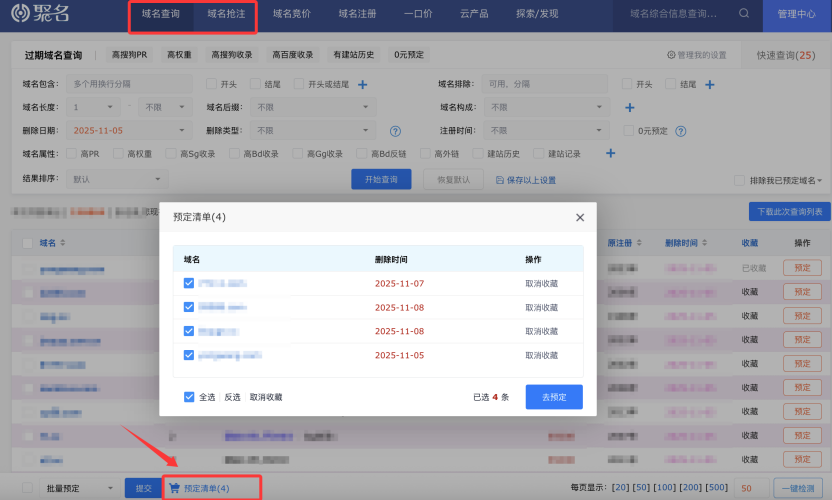The image size is (832, 500).
Task: Switch to the 域名竞价 nav tab
Action: [294, 14]
